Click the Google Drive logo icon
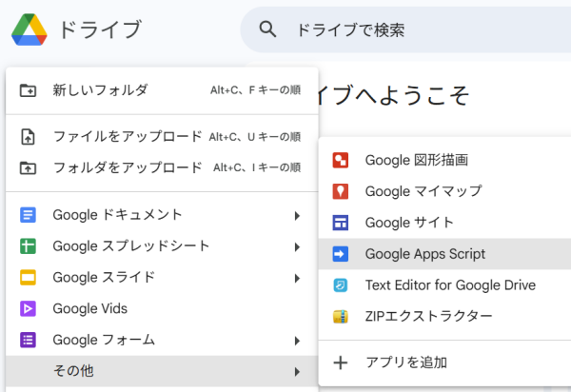571x392 pixels. (x=30, y=29)
